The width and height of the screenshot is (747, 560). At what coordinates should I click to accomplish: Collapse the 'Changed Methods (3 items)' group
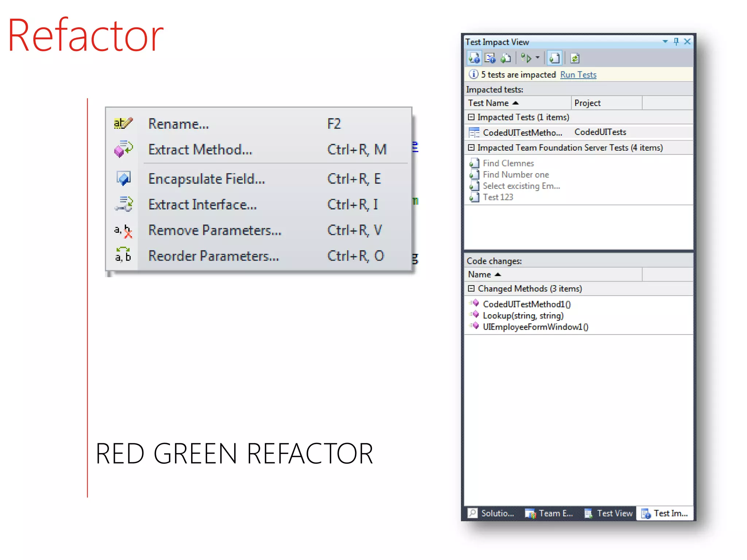[x=471, y=288]
